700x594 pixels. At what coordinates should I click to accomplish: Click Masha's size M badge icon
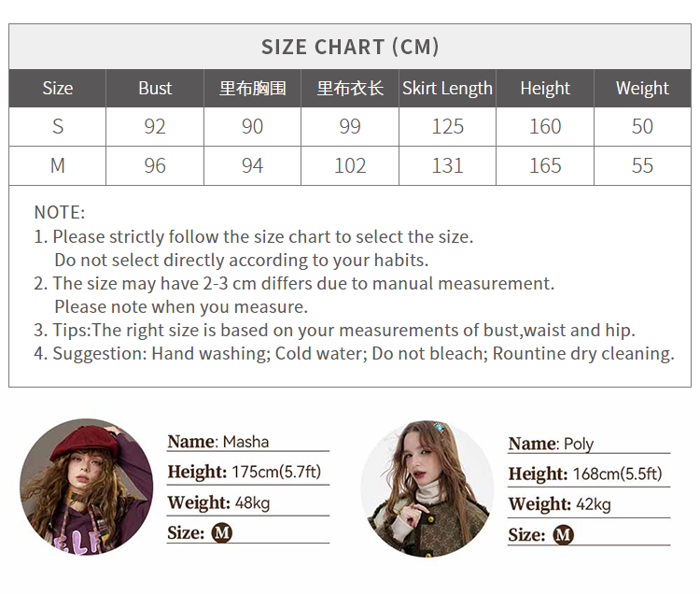pyautogui.click(x=222, y=532)
